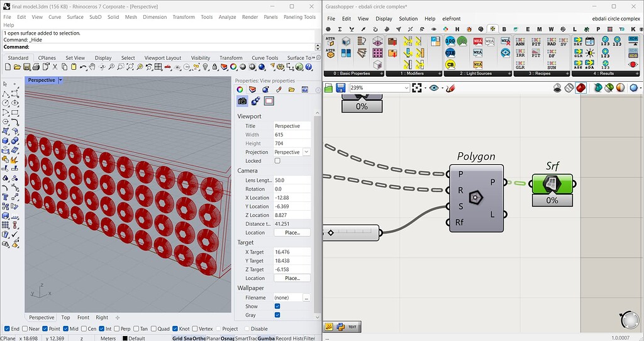Screen dimensions: 644x341
Task: Click the Lens Length value field
Action: click(292, 180)
